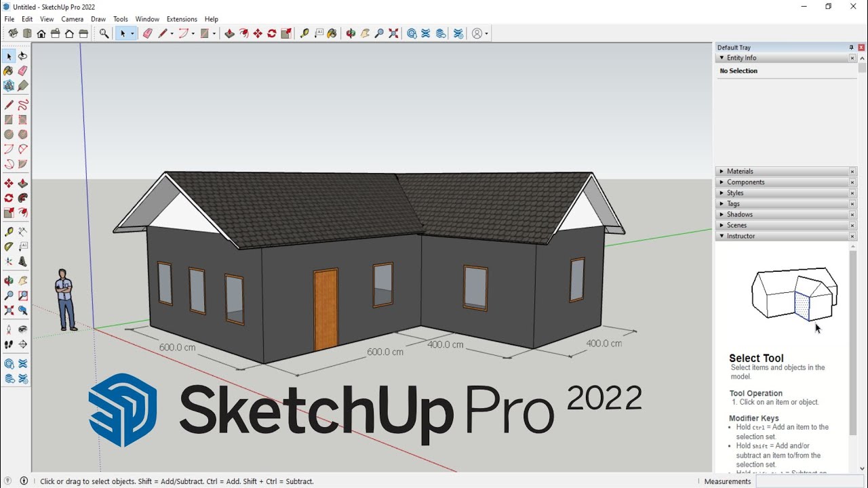
Task: Collapse the Entity Info section
Action: [721, 58]
